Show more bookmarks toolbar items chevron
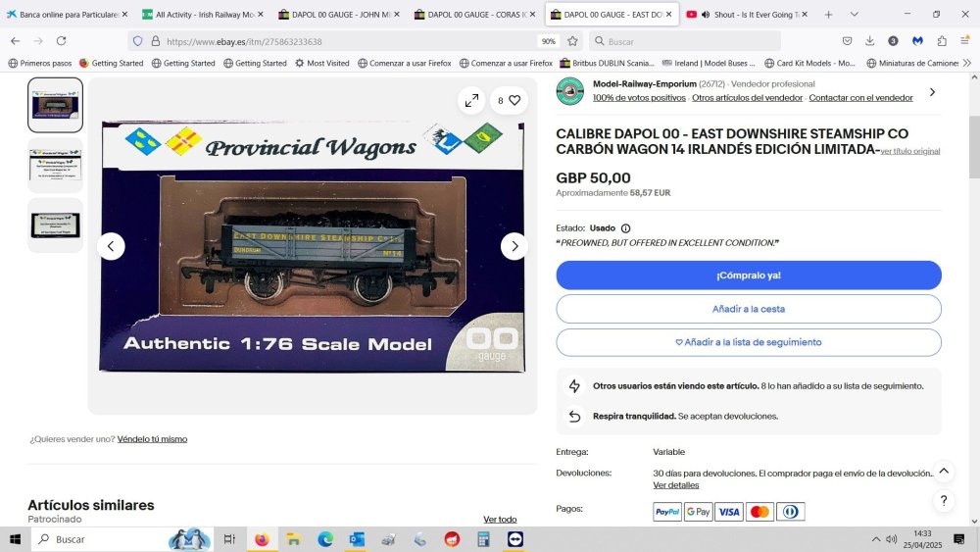 [x=967, y=63]
